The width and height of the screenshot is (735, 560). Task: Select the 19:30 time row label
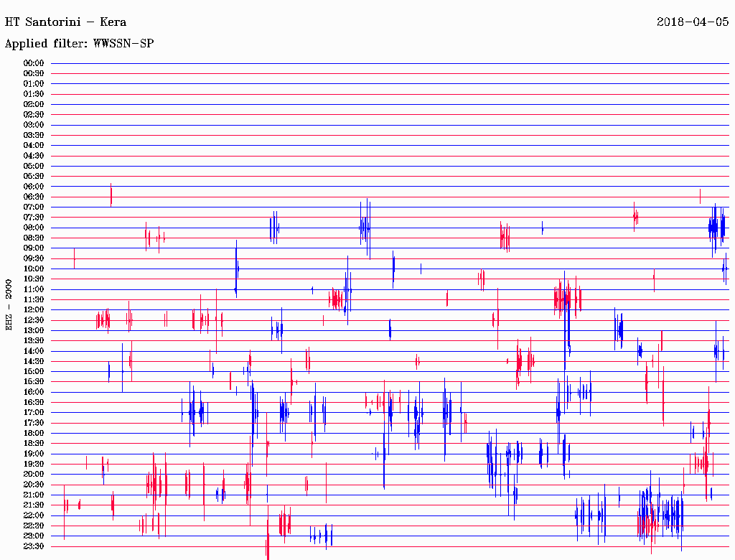[34, 465]
